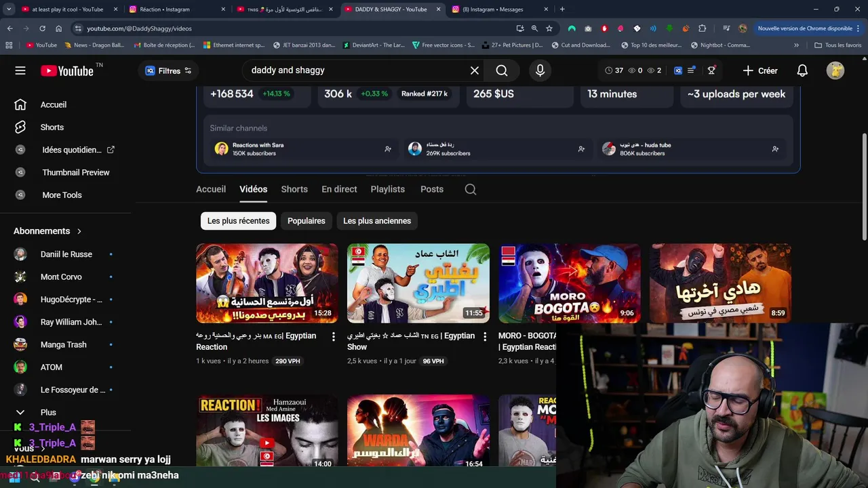Click the channel search magnifier icon

pos(471,189)
